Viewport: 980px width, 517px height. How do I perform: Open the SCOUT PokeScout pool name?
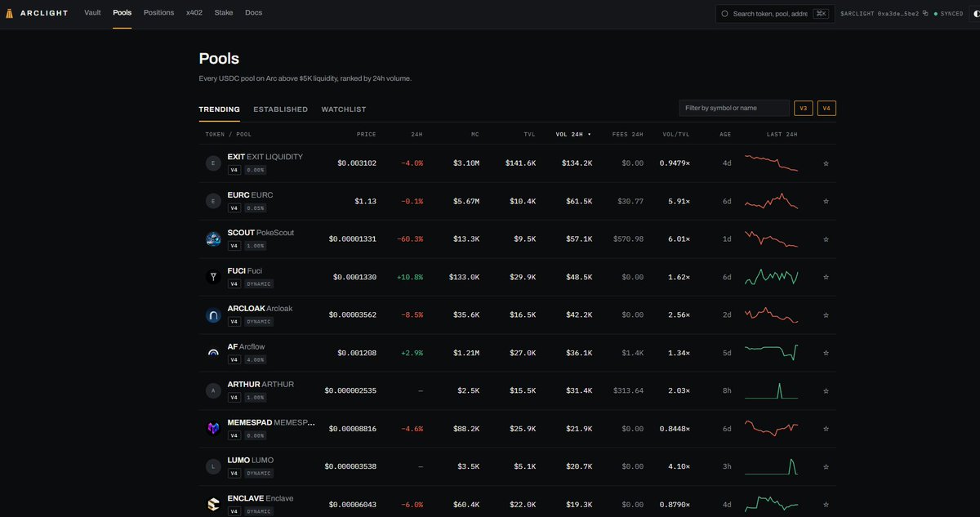[261, 233]
